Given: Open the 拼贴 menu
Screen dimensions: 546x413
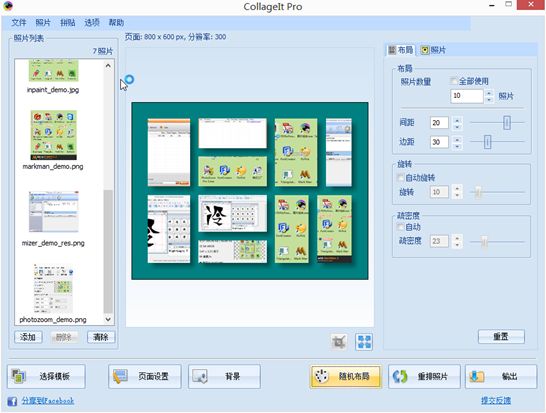Looking at the screenshot, I should click(x=68, y=23).
